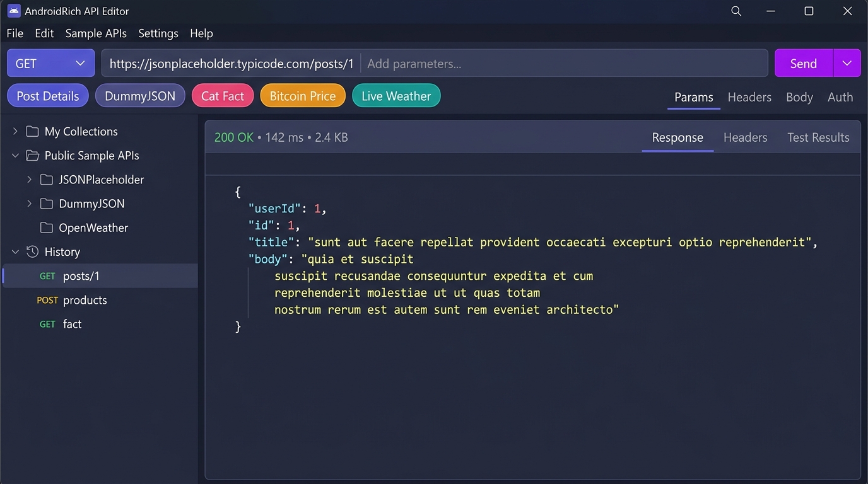Viewport: 868px width, 484px height.
Task: Click the "userId" key in response
Action: tap(274, 208)
